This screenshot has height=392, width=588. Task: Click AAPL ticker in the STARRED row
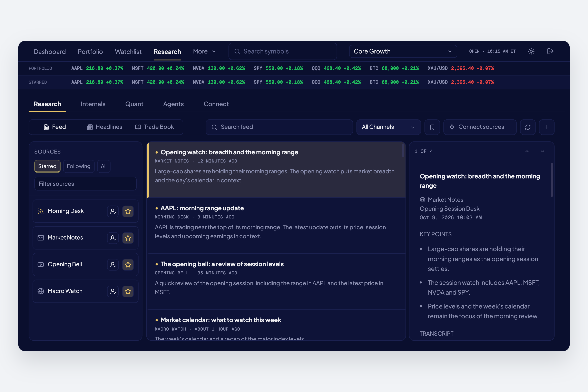coord(97,82)
